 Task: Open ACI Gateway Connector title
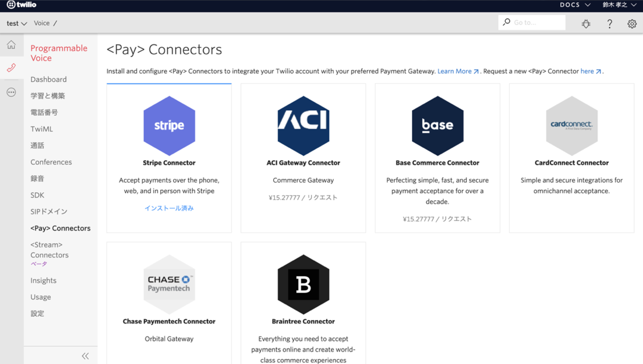click(303, 163)
